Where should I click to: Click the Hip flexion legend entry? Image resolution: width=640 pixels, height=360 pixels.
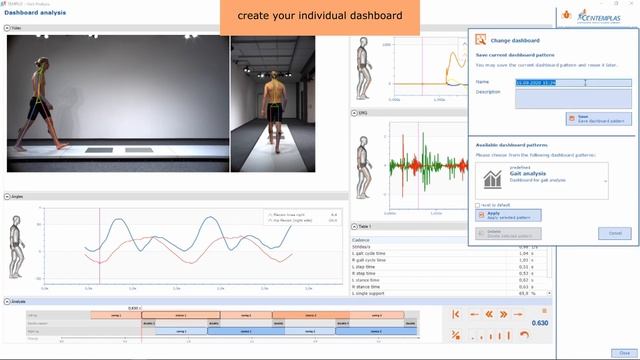pos(302,220)
